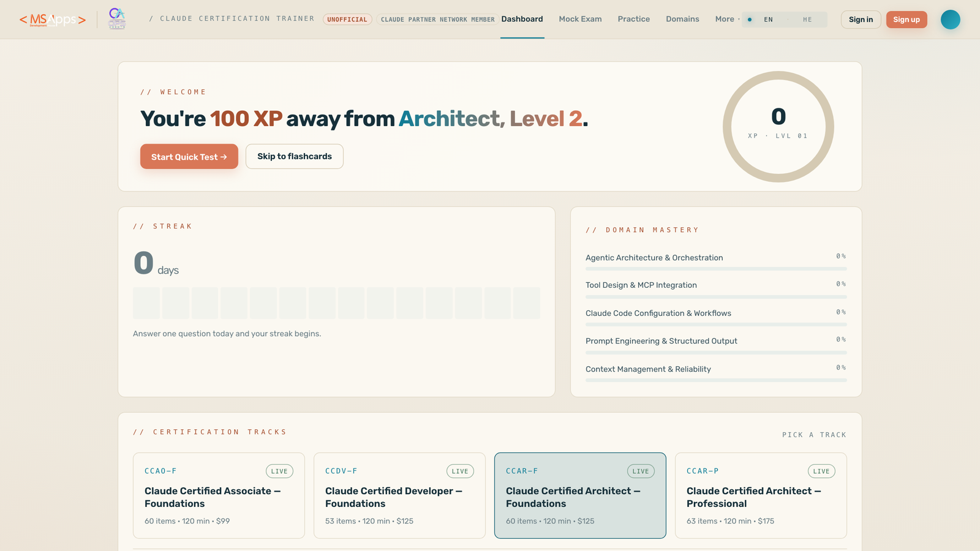This screenshot has width=980, height=551.
Task: Click the '63 items • 120 min • $175' text
Action: (731, 521)
